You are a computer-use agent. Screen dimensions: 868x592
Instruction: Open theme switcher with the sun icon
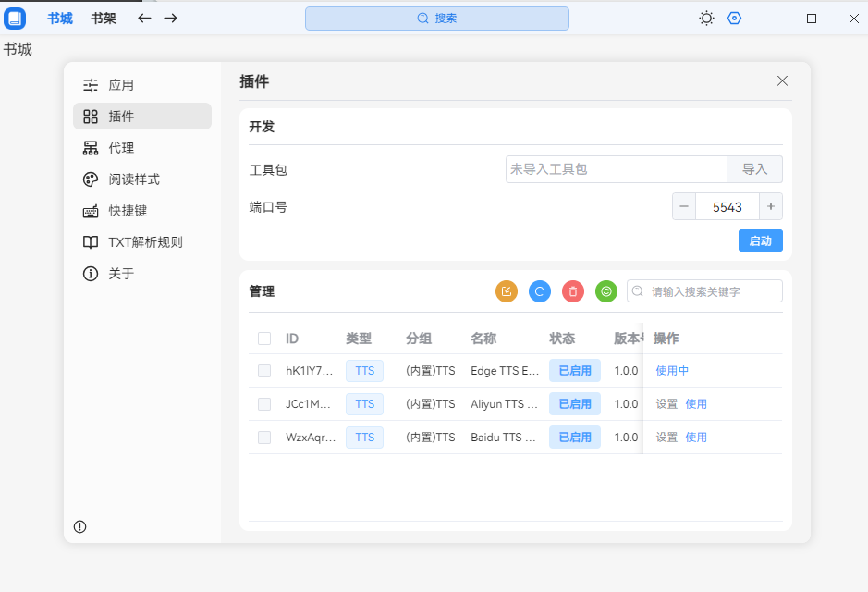click(706, 18)
